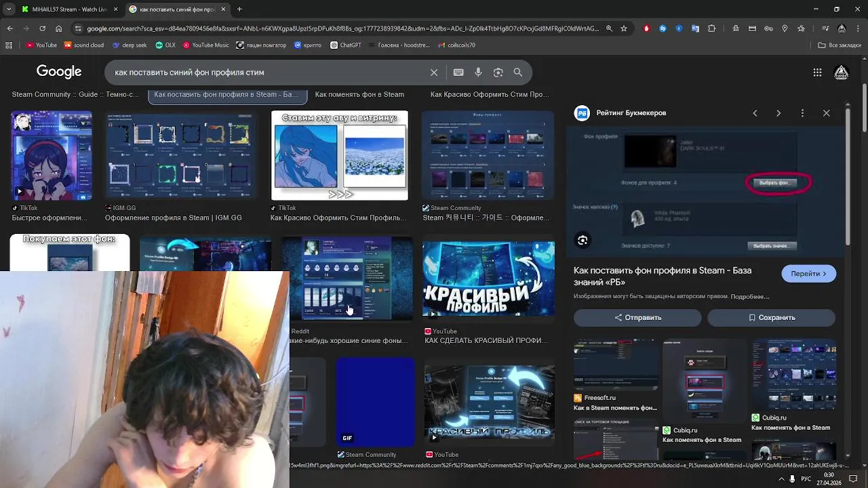Open the Chrome extensions puzzle icon
Image resolution: width=868 pixels, height=488 pixels.
click(711, 28)
